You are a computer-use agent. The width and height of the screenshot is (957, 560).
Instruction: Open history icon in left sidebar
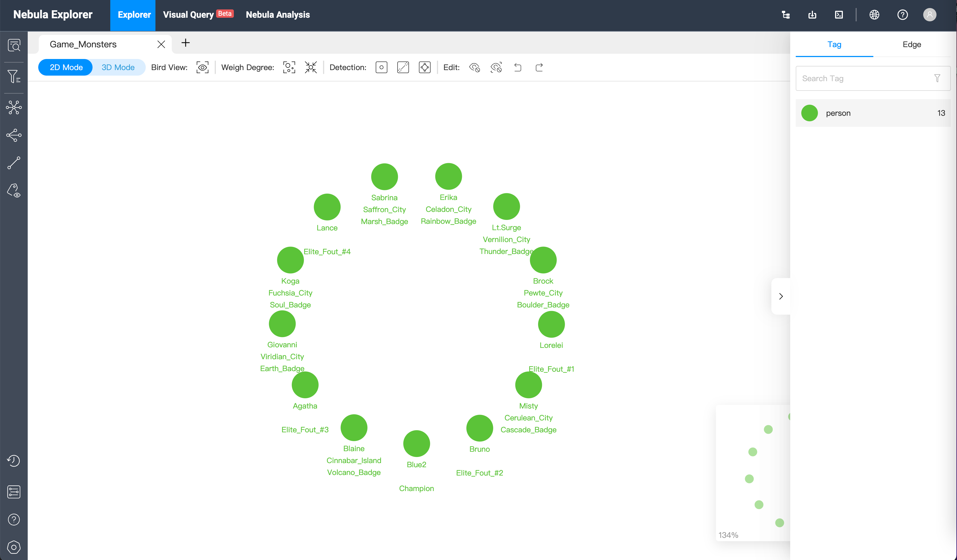(x=14, y=461)
